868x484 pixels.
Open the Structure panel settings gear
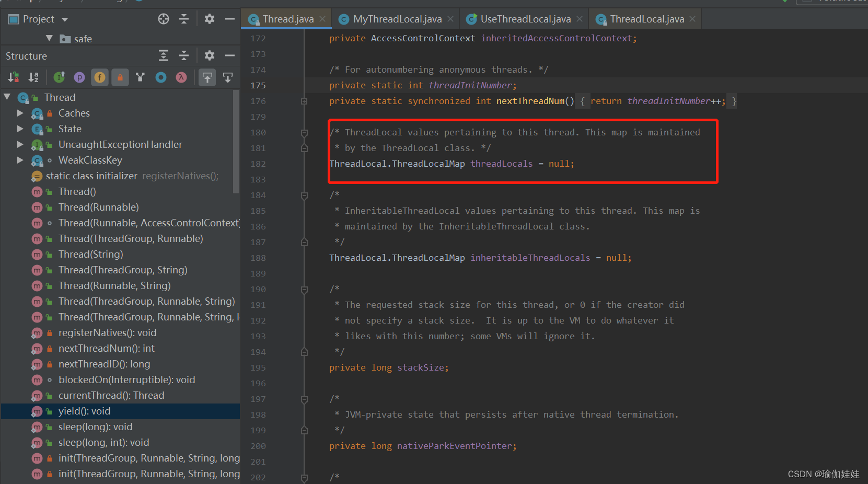click(x=209, y=55)
